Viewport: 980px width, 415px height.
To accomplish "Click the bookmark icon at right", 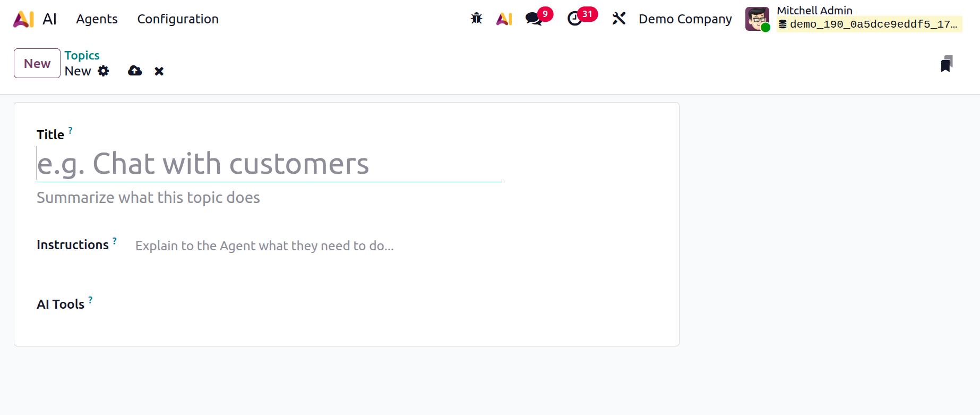I will click(x=947, y=64).
